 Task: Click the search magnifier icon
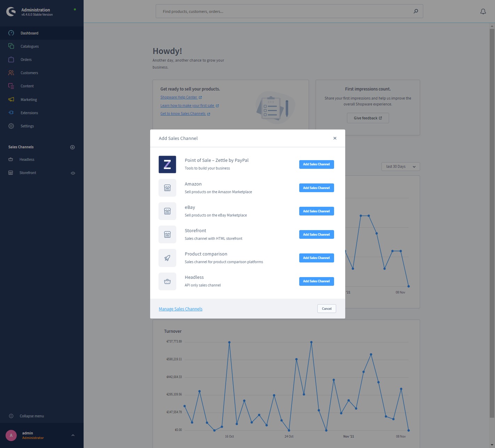pyautogui.click(x=416, y=11)
